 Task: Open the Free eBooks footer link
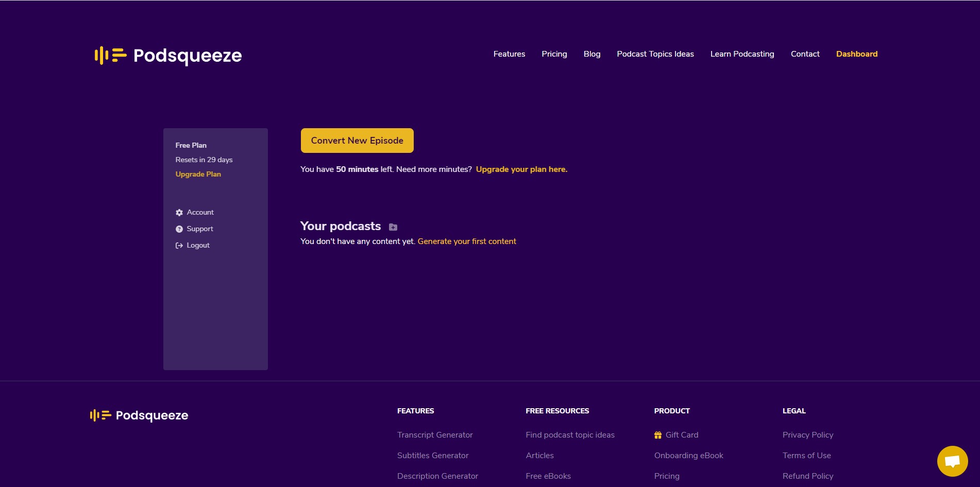point(548,476)
